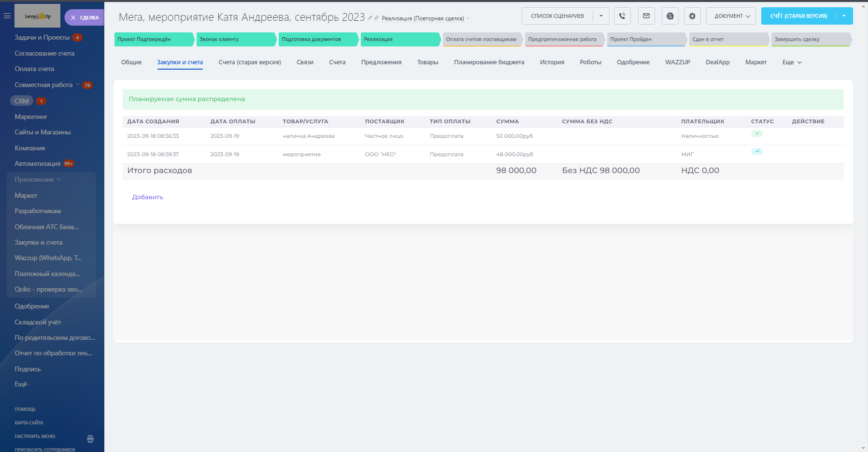Open deal settings via gear icon
The width and height of the screenshot is (868, 452).
click(x=692, y=16)
